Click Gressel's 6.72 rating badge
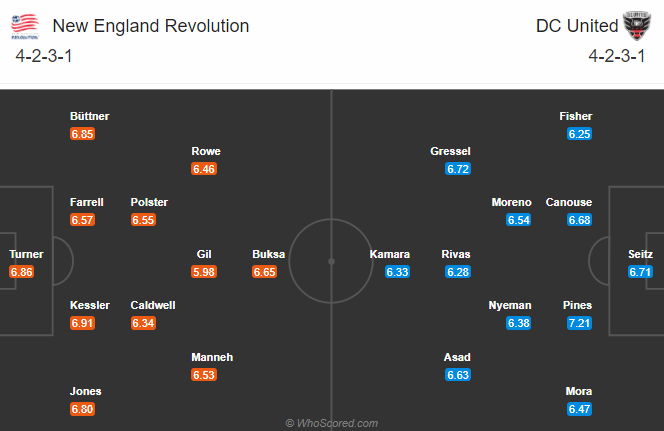Screen dimensions: 664x431 [458, 169]
